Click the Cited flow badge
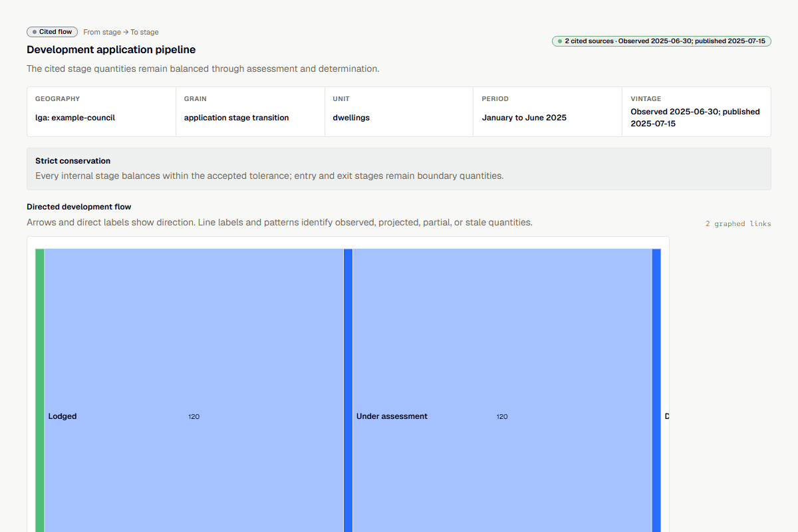Image resolution: width=798 pixels, height=532 pixels. [53, 32]
